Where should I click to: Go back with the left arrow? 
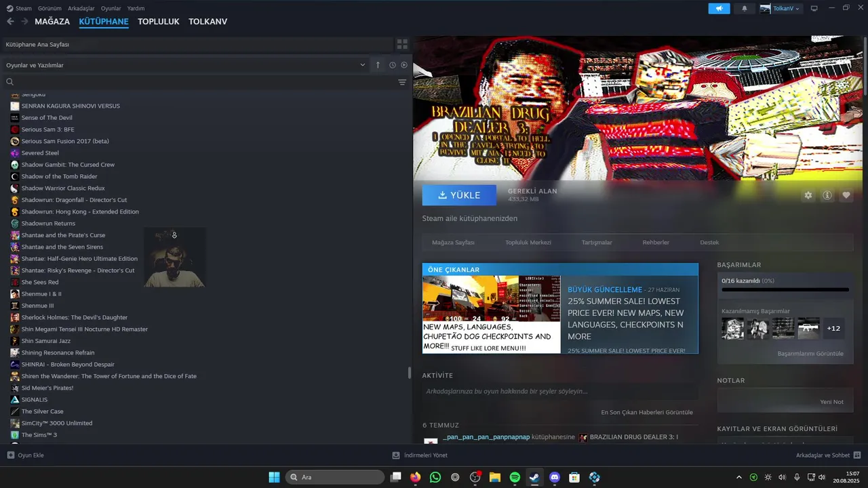[x=10, y=22]
